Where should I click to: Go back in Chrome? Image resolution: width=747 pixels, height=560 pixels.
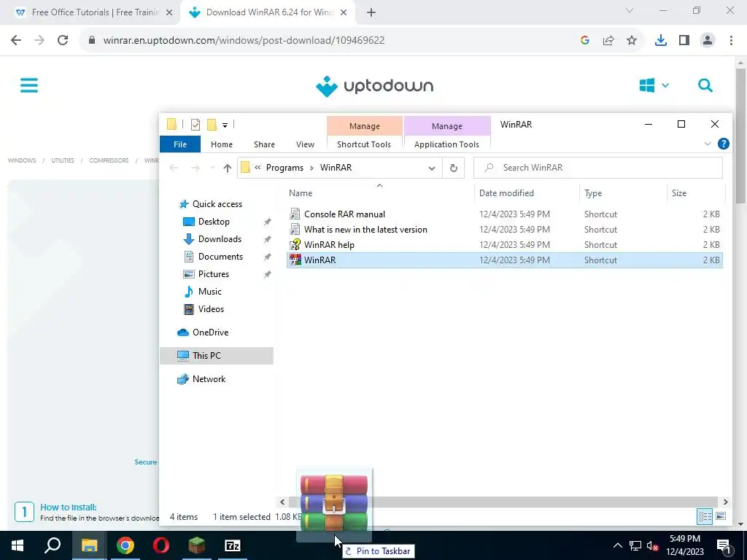[16, 40]
